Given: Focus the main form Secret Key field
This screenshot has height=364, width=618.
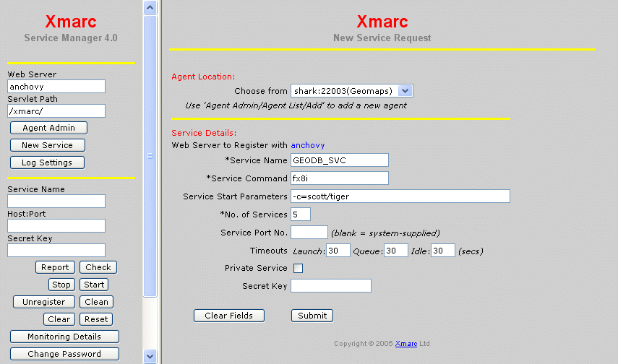Looking at the screenshot, I should click(x=330, y=286).
